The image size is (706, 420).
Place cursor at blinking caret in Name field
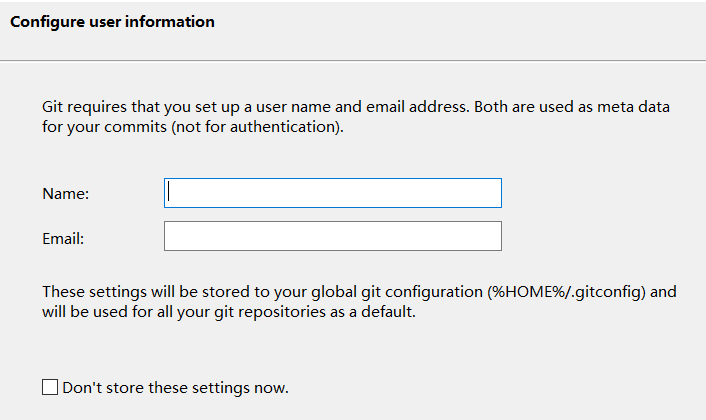[x=170, y=192]
